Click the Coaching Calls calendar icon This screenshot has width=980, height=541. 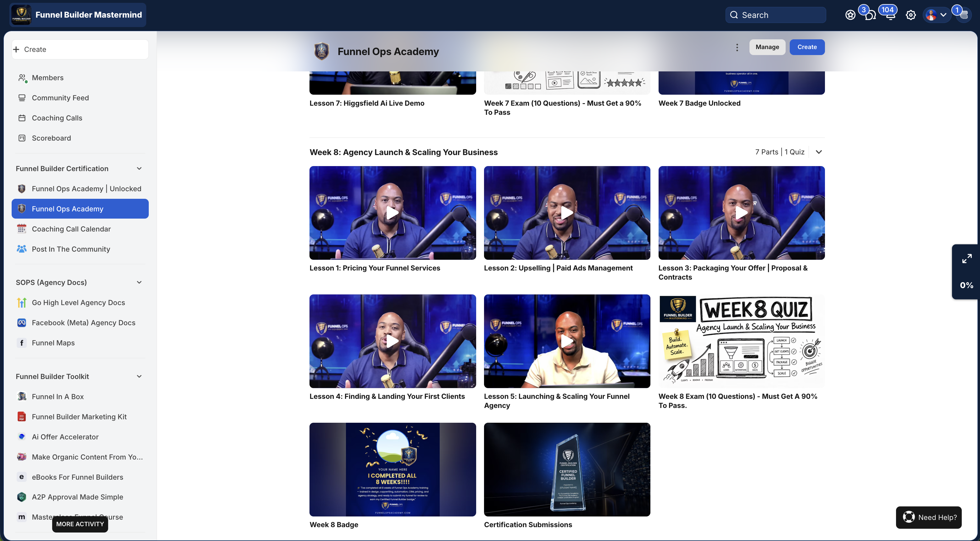22,118
